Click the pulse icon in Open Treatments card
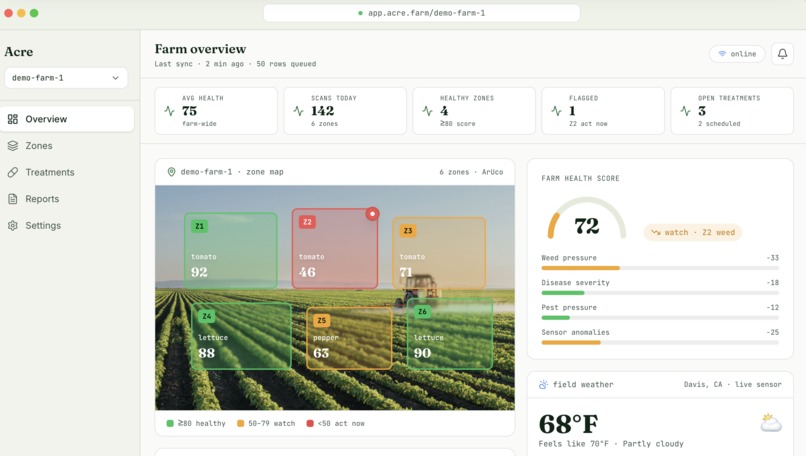This screenshot has height=456, width=806. pyautogui.click(x=685, y=111)
